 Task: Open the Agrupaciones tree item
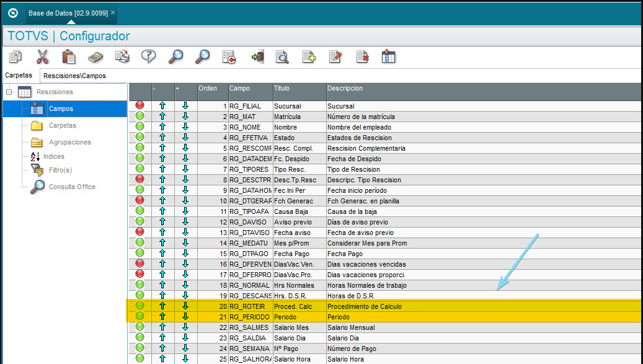(x=69, y=142)
